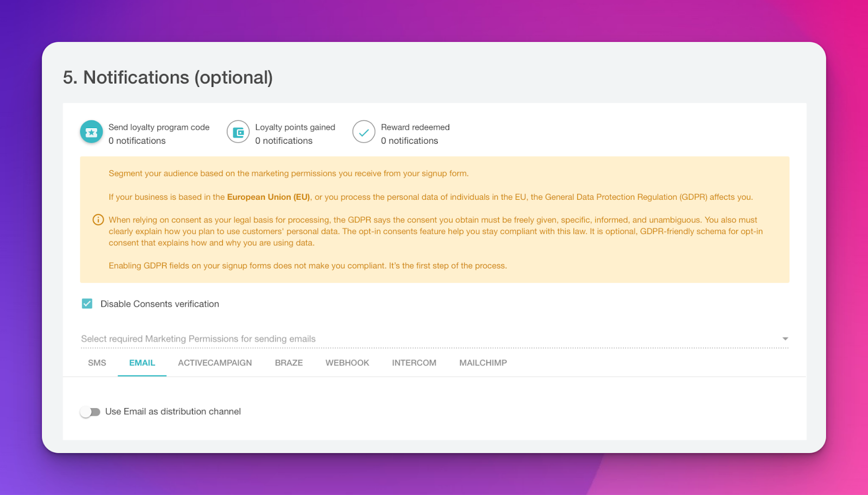
Task: Click the Send loyalty program code ticket icon
Action: [92, 132]
